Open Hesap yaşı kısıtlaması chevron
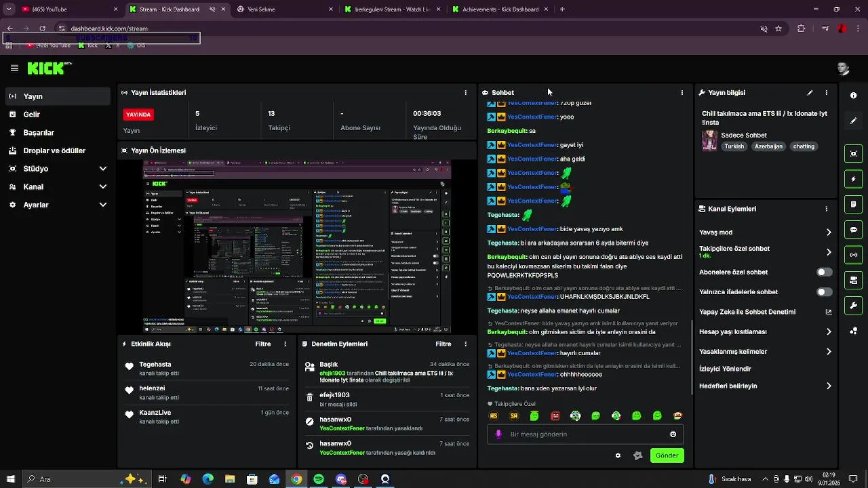Image resolution: width=868 pixels, height=488 pixels. [829, 332]
